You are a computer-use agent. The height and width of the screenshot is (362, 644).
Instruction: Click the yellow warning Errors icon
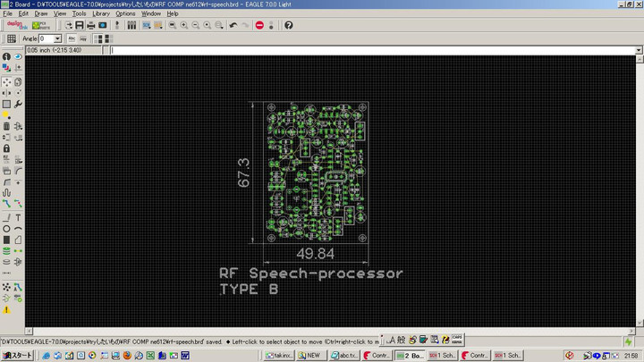[x=6, y=309]
